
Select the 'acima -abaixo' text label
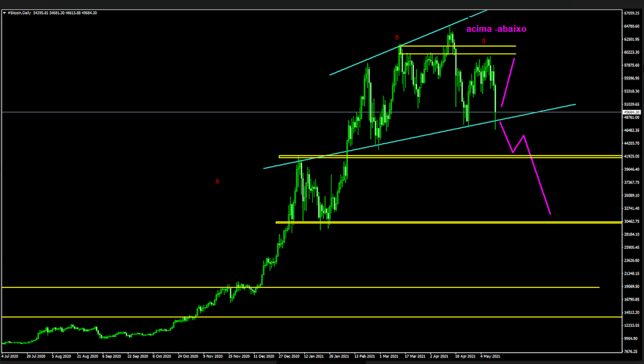pos(496,29)
